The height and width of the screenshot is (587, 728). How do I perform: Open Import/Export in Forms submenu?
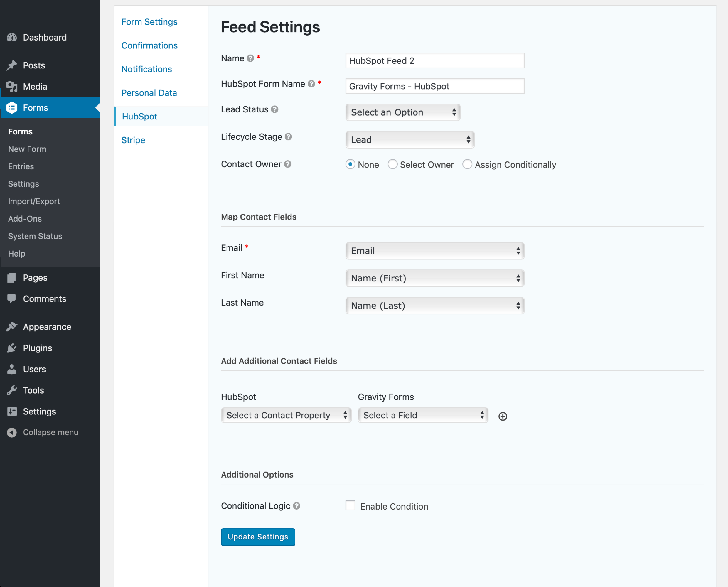(34, 202)
